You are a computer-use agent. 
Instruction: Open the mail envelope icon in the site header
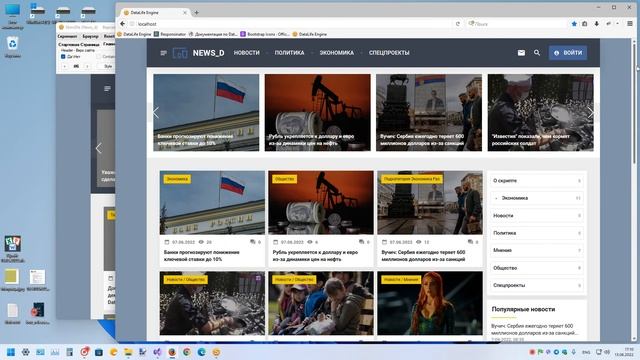coord(521,53)
